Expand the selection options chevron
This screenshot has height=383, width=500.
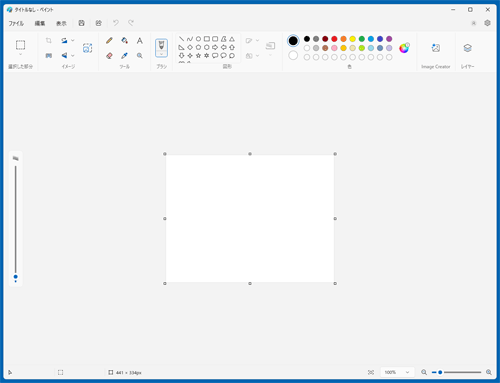coord(20,54)
